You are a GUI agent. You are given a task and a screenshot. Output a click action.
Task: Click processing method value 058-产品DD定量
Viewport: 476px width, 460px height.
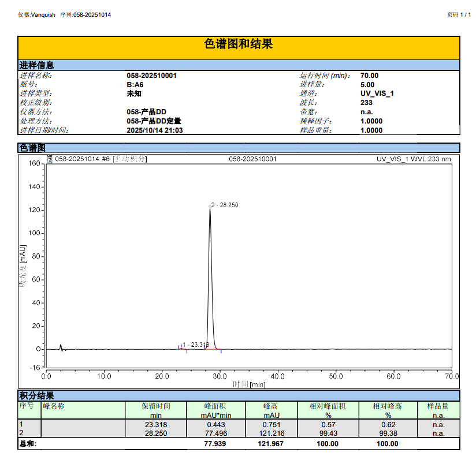154,121
